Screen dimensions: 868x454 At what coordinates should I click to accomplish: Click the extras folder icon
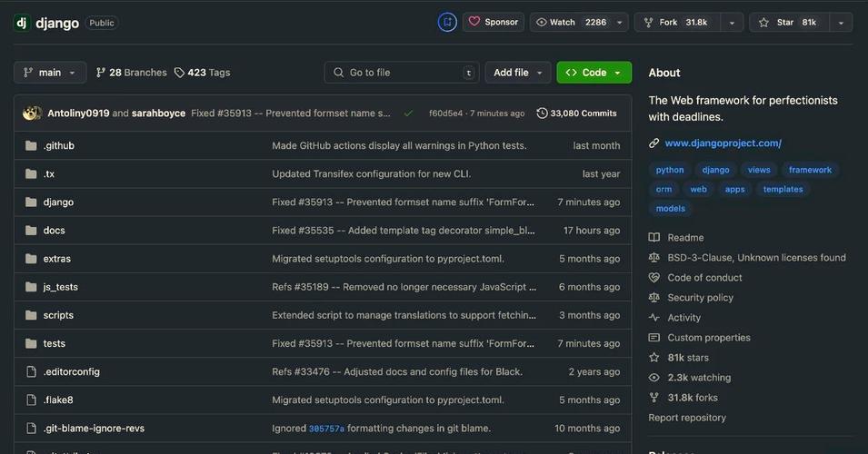[32, 258]
